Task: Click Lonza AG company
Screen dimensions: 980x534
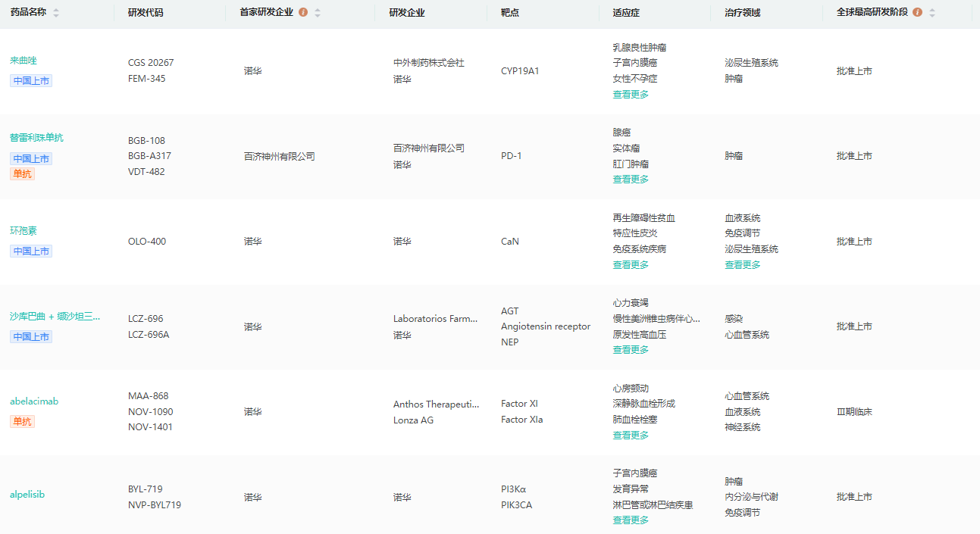Action: point(414,420)
